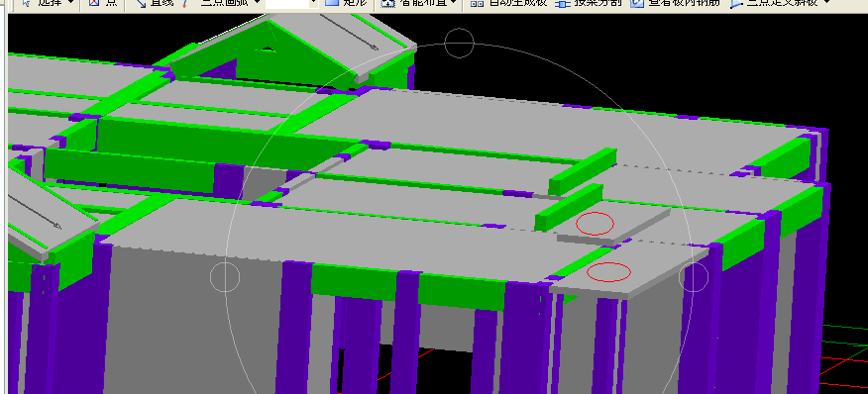
Task: Choose the 点 point drawing tool
Action: click(103, 3)
